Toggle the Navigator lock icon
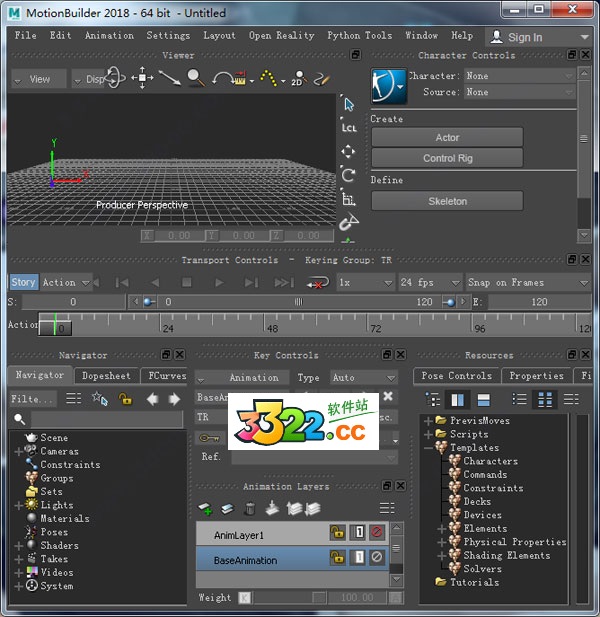Image resolution: width=600 pixels, height=617 pixels. point(125,399)
